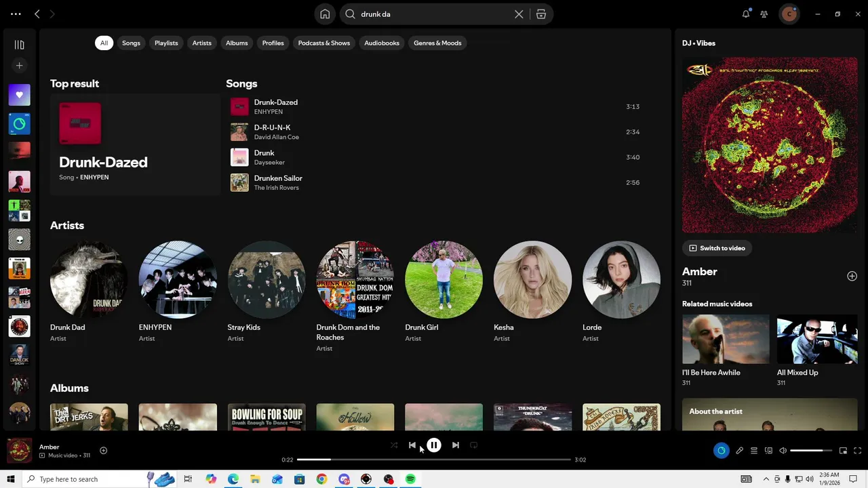Viewport: 868px width, 488px height.
Task: Open the notifications bell
Action: point(746,14)
